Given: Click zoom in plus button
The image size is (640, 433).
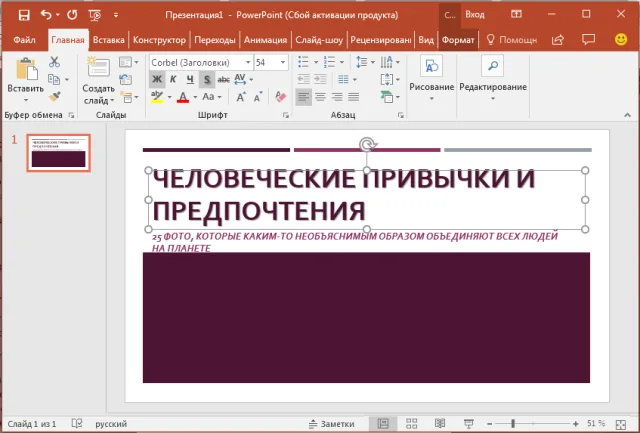Looking at the screenshot, I should coord(576,424).
